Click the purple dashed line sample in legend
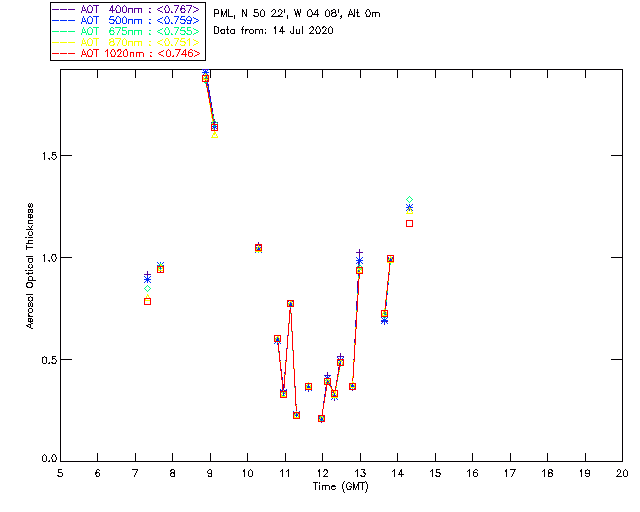640x512 pixels. 64,9
